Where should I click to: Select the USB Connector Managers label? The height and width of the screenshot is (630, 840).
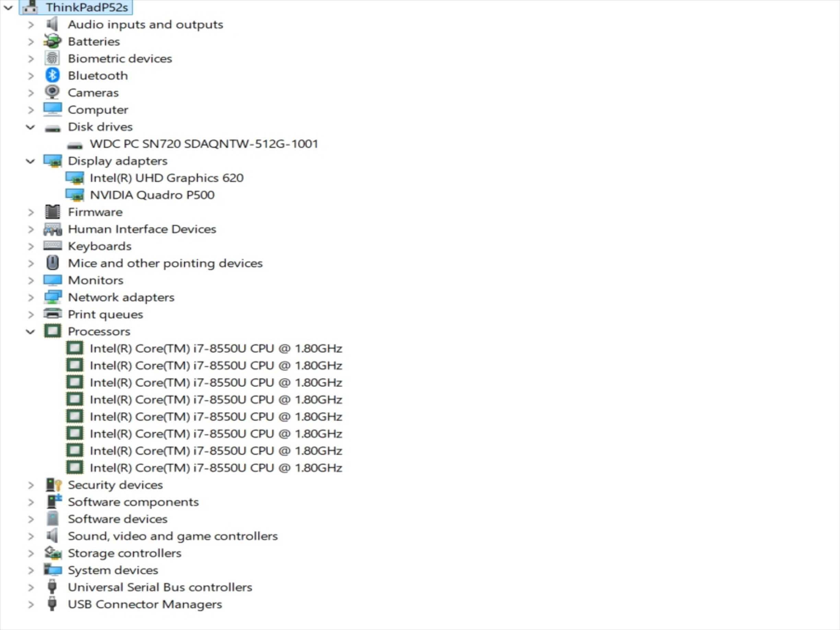pos(145,604)
